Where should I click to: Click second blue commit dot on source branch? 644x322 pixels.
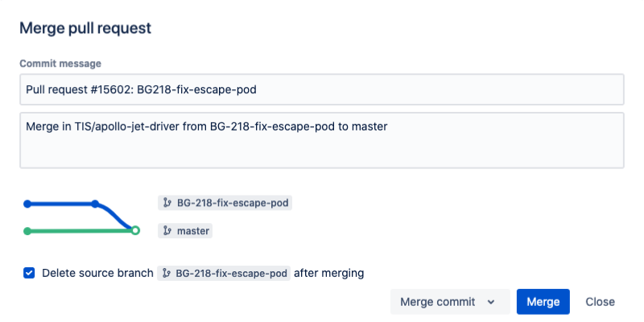(95, 204)
